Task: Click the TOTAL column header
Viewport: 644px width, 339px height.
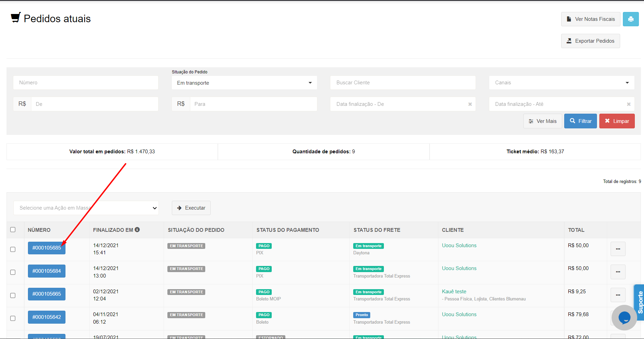Action: click(576, 230)
